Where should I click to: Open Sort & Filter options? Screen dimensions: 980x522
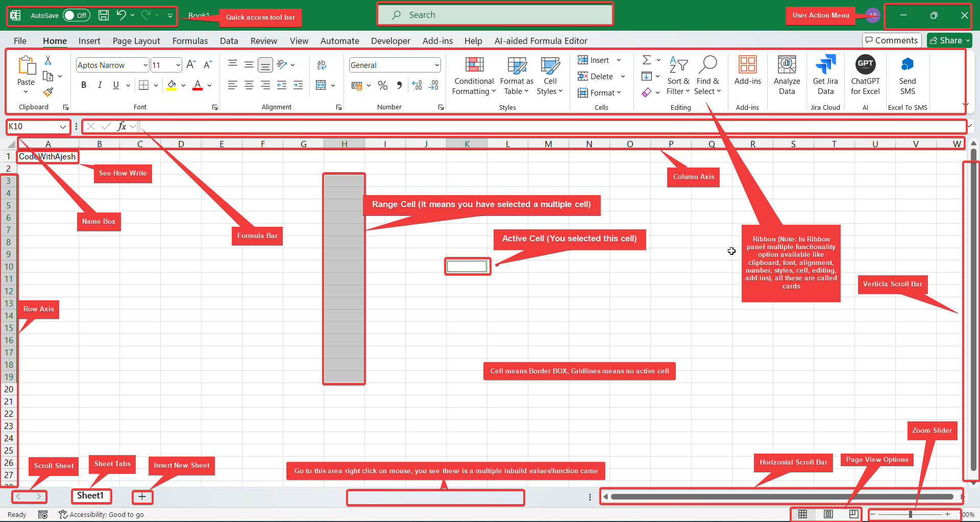click(678, 76)
